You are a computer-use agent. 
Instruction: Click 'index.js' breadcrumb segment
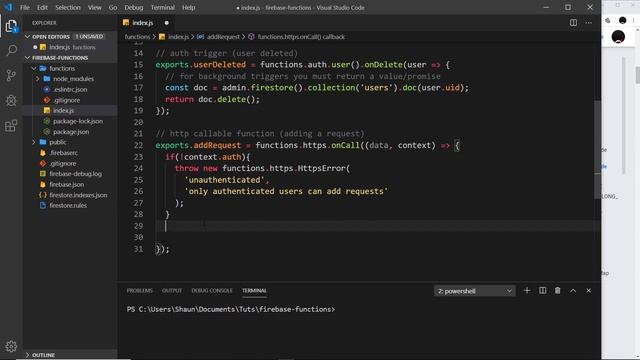click(178, 37)
